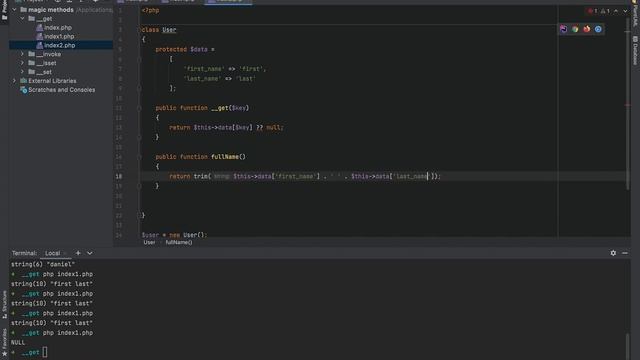Fold the fullName function at gutter

pyautogui.click(x=139, y=157)
